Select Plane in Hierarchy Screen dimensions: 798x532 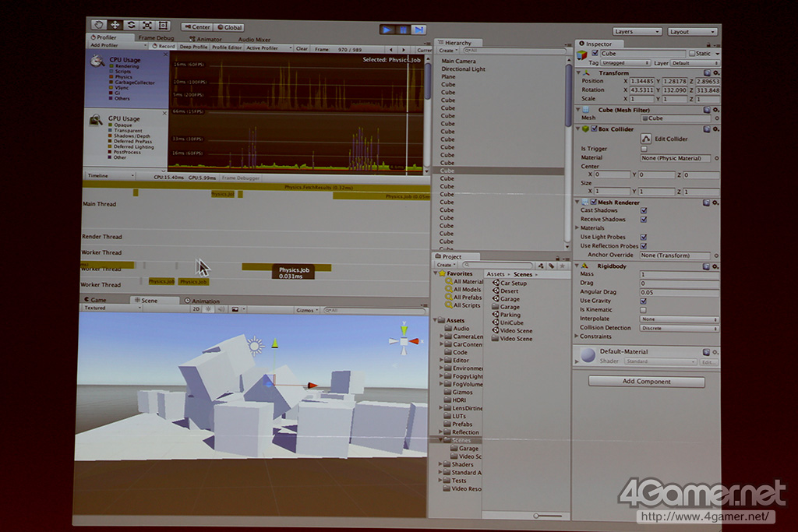click(x=448, y=77)
